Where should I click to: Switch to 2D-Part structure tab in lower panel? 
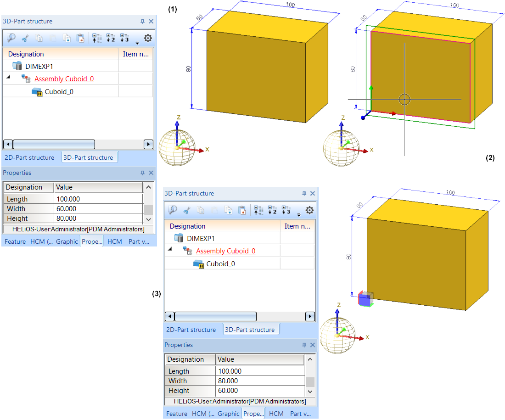pyautogui.click(x=191, y=330)
